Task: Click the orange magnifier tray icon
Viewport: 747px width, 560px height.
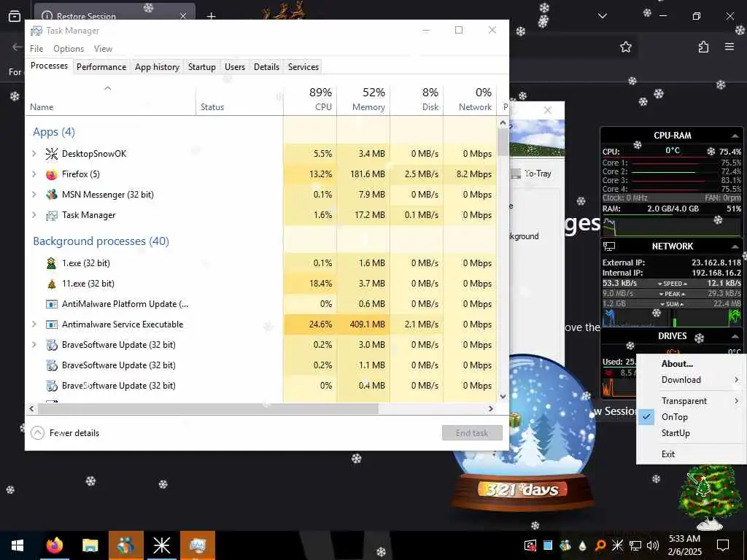Action: pos(600,545)
